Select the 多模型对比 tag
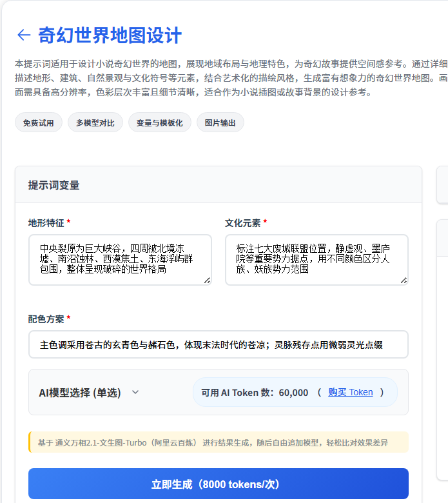 coord(95,123)
